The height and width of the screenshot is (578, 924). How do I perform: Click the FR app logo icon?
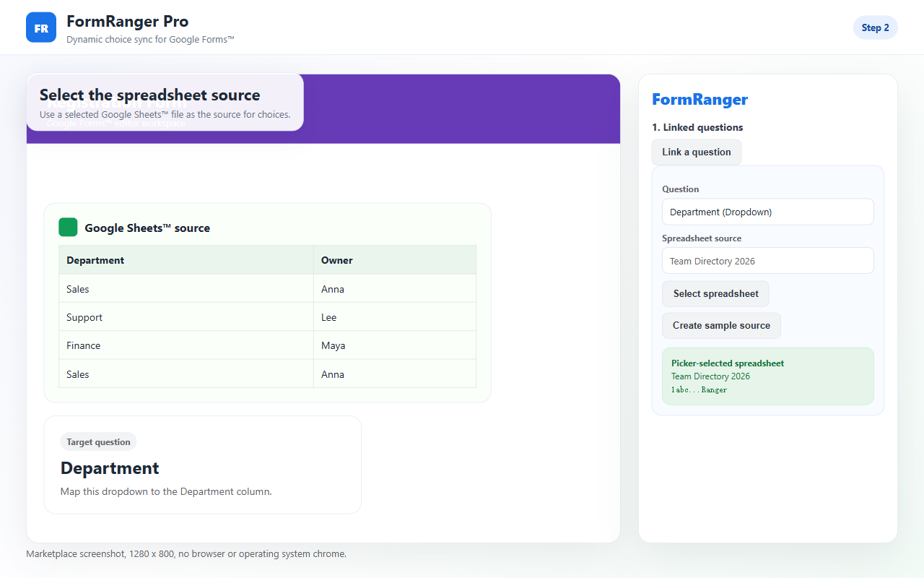coord(41,27)
